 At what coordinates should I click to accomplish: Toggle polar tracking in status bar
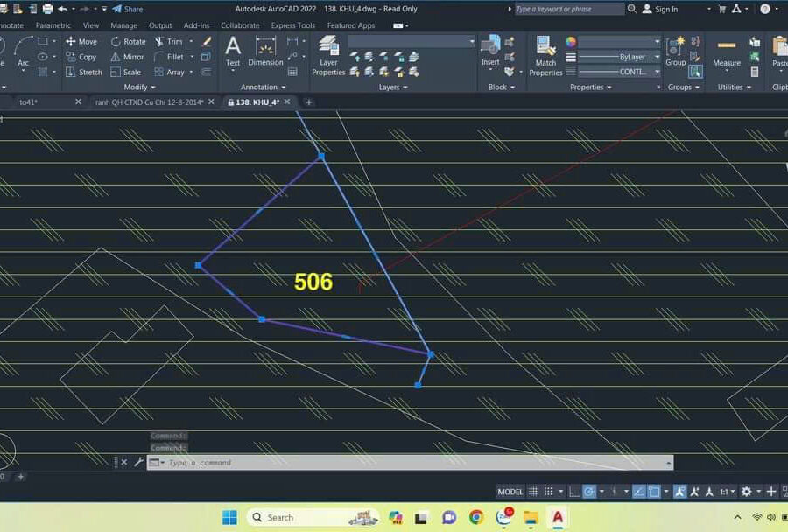(590, 492)
